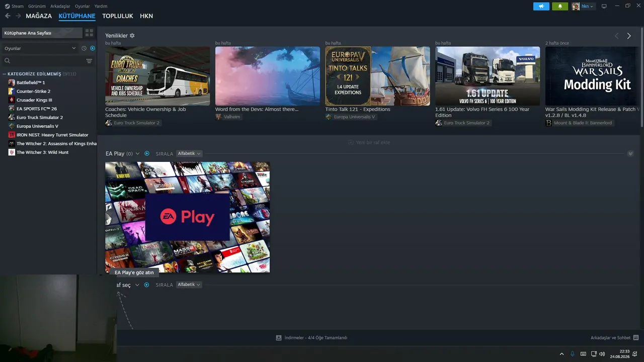Change the lower shelf sort order Alfabetik
The height and width of the screenshot is (362, 644).
coord(189,285)
